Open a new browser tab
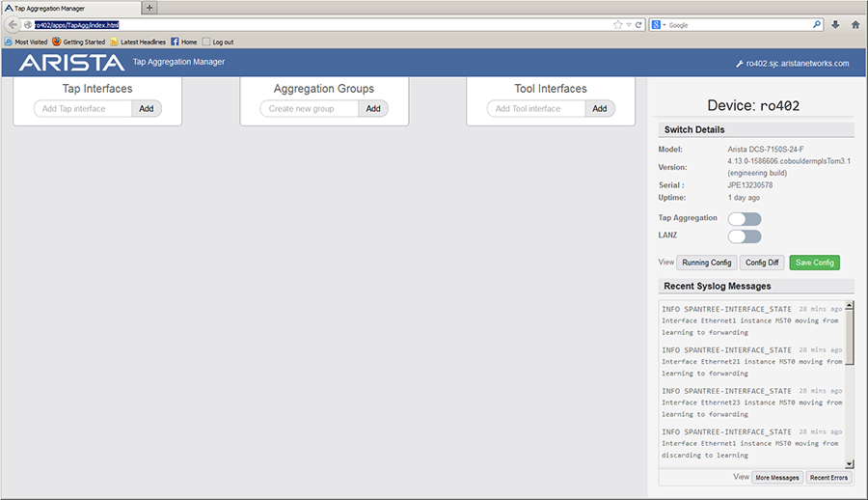Viewport: 868px width, 500px height. click(x=149, y=8)
